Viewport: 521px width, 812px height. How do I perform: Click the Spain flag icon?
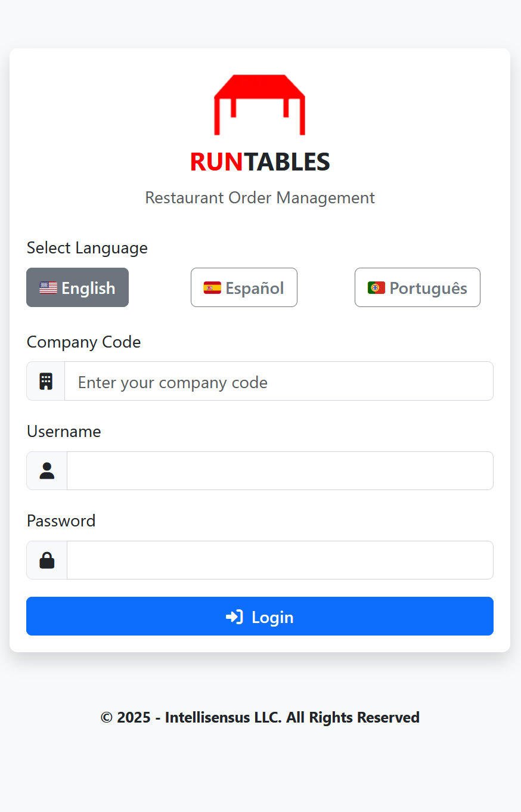[212, 288]
